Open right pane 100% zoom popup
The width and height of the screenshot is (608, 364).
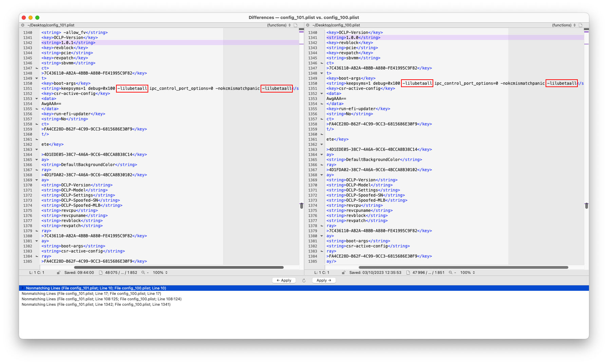click(x=468, y=272)
